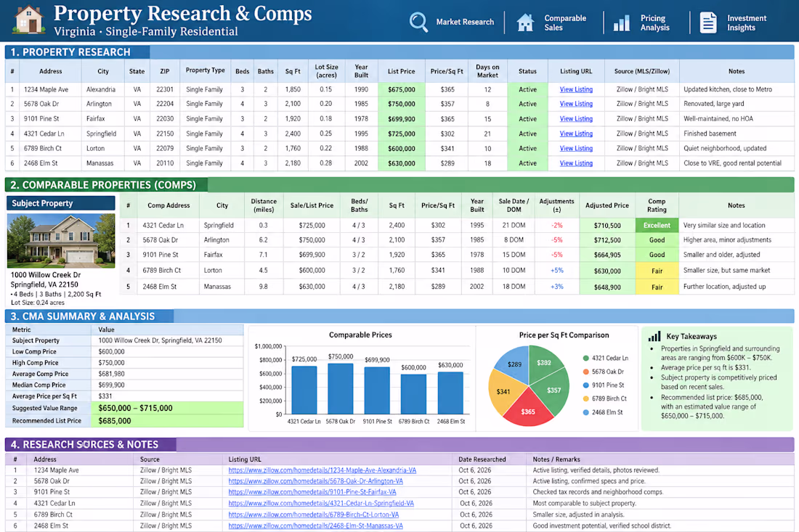The image size is (799, 532).
Task: Select the $650,000 – $715,000 suggested value range cell
Action: [x=167, y=409]
